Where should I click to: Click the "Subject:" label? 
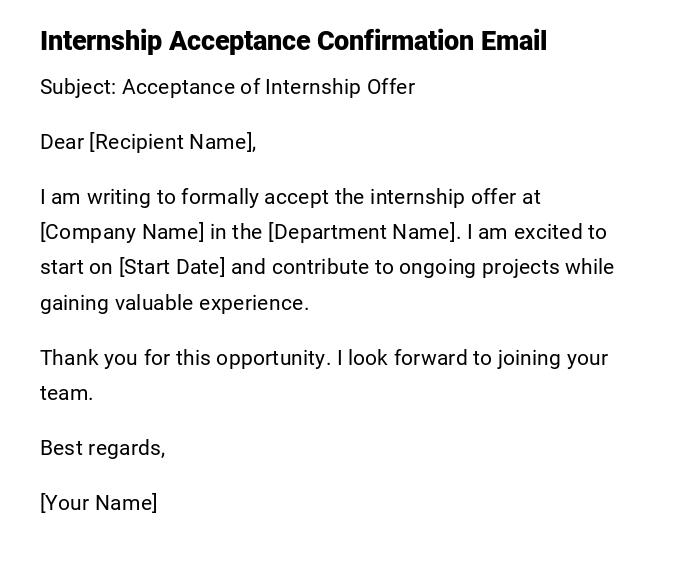click(x=78, y=87)
